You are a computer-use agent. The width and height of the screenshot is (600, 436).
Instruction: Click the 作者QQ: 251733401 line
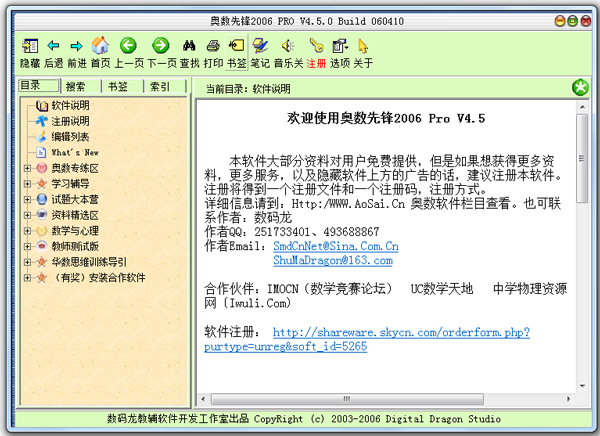pyautogui.click(x=292, y=232)
